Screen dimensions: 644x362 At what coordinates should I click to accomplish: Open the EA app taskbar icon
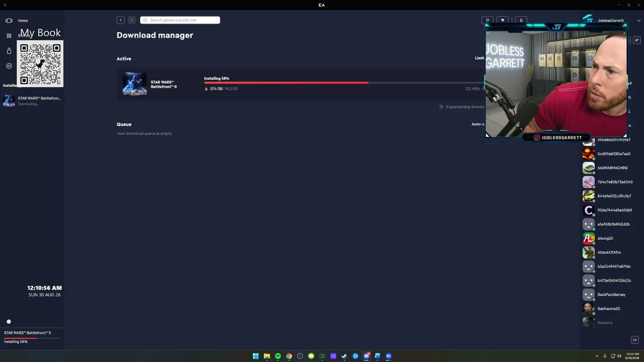point(388,356)
